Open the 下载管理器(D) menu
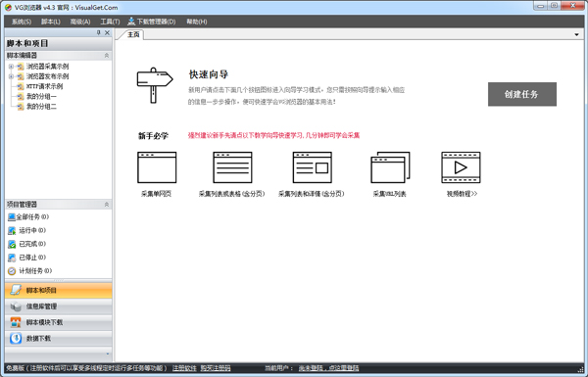Image resolution: width=588 pixels, height=377 pixels. click(x=152, y=22)
